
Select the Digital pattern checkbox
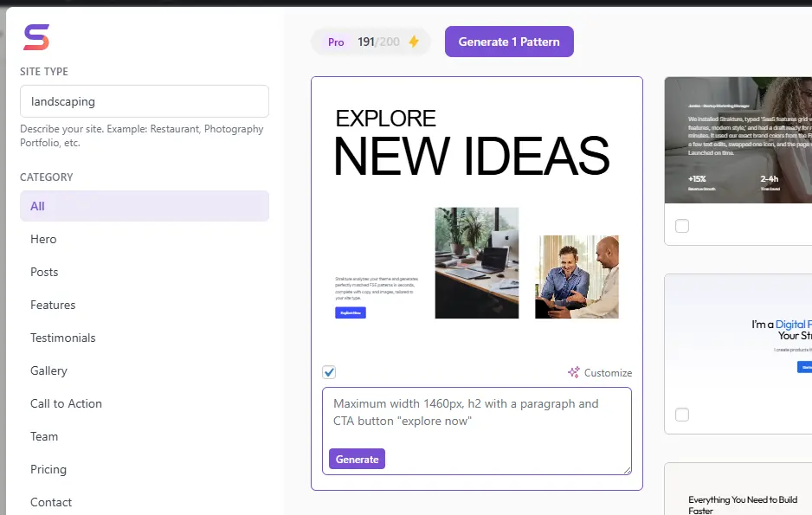(682, 415)
